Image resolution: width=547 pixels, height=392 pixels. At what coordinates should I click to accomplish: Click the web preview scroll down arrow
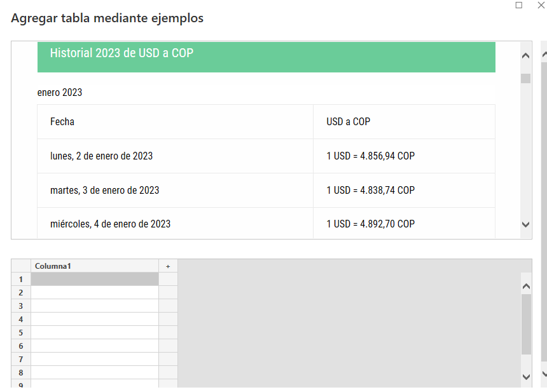(525, 224)
